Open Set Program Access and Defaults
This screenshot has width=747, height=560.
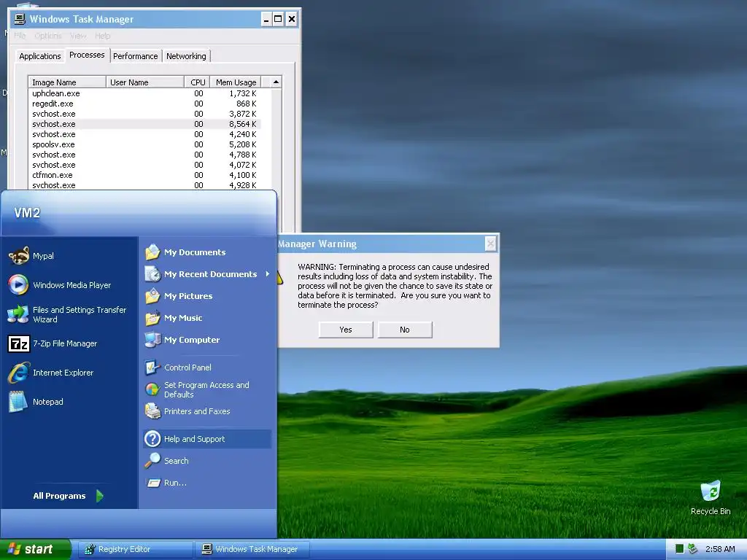click(197, 389)
